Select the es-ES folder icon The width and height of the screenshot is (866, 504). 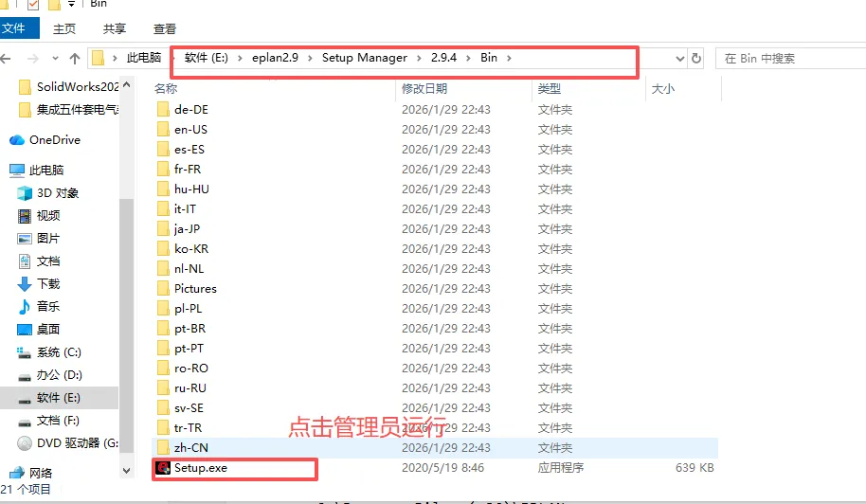tap(163, 149)
